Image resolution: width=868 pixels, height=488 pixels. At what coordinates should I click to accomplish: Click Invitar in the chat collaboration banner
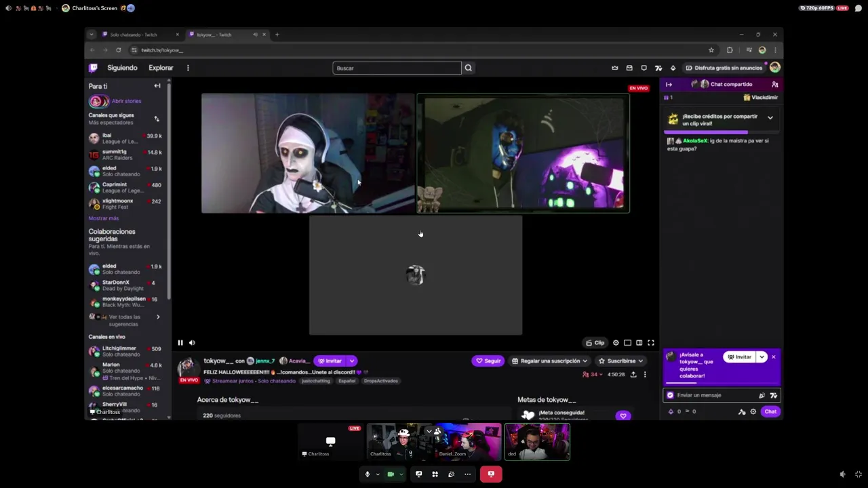click(x=739, y=357)
